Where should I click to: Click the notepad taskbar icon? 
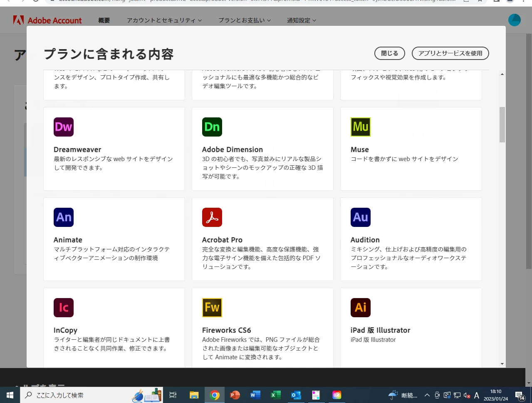[x=316, y=395]
